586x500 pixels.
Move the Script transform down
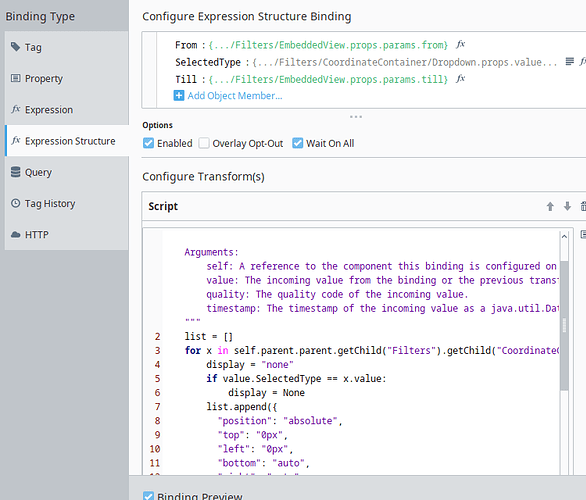[567, 206]
